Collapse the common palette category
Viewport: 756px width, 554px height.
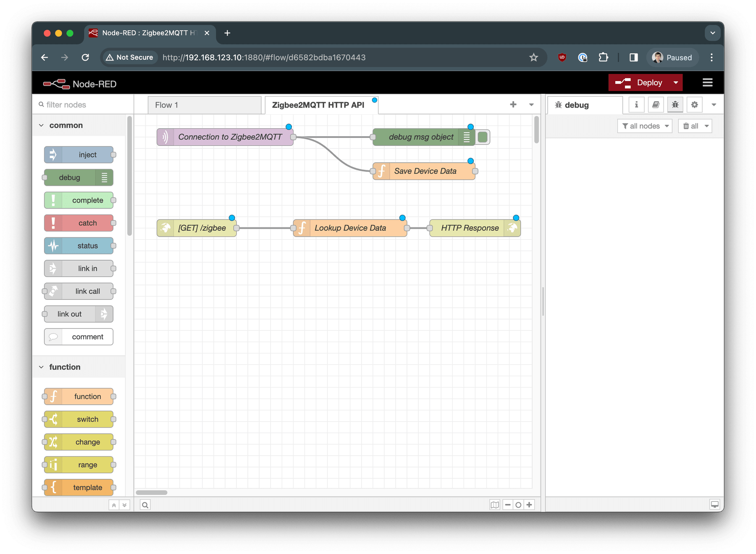42,125
